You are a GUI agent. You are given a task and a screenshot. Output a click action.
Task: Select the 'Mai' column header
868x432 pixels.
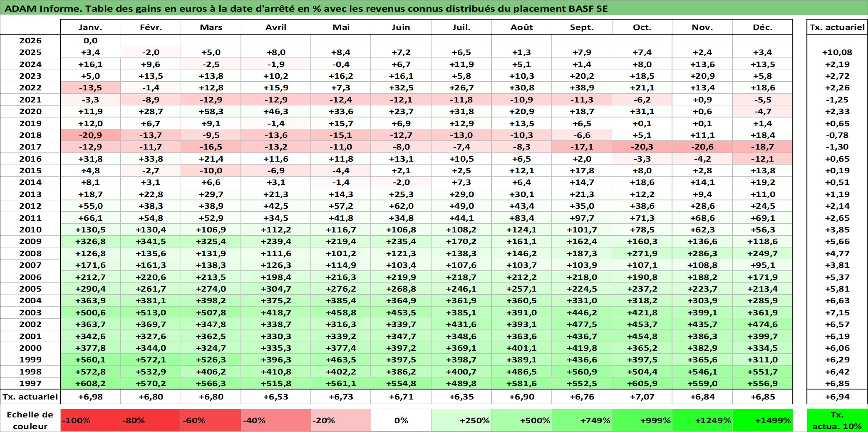[341, 27]
